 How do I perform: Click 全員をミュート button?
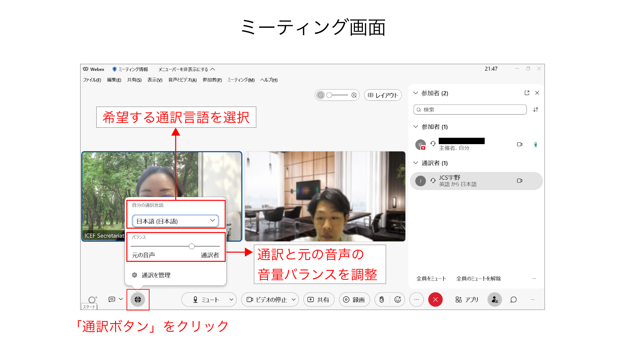click(x=431, y=279)
